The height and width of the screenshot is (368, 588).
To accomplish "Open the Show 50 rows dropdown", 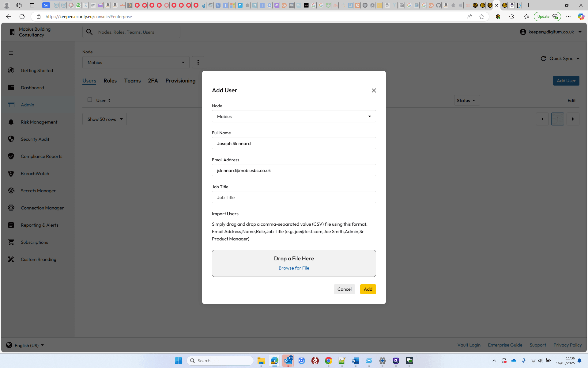I will pyautogui.click(x=104, y=119).
